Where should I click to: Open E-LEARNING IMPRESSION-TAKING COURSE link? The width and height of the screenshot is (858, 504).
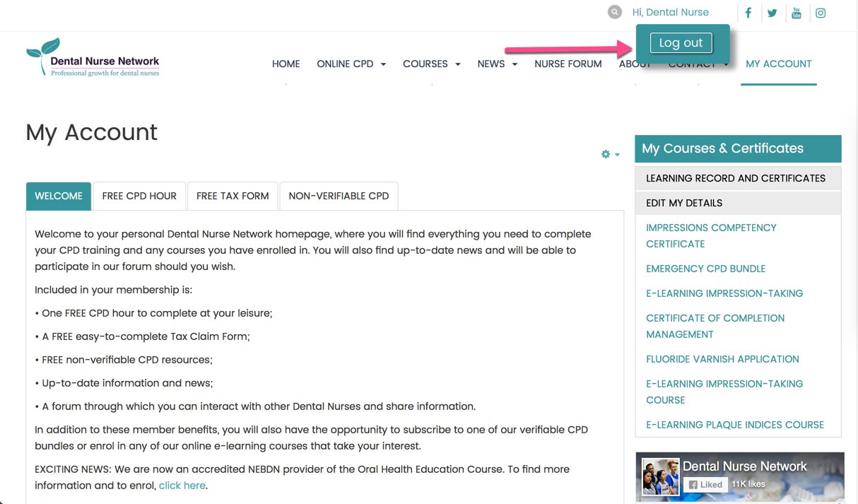724,392
